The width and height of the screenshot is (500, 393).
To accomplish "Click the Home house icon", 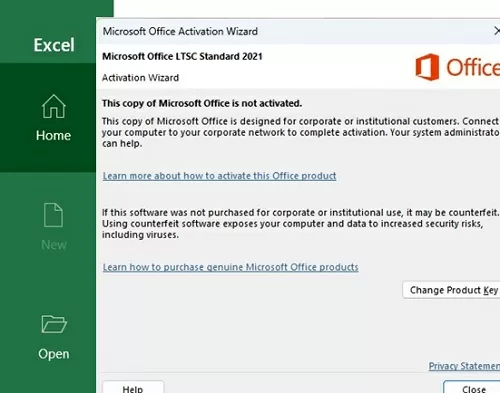I will [54, 106].
